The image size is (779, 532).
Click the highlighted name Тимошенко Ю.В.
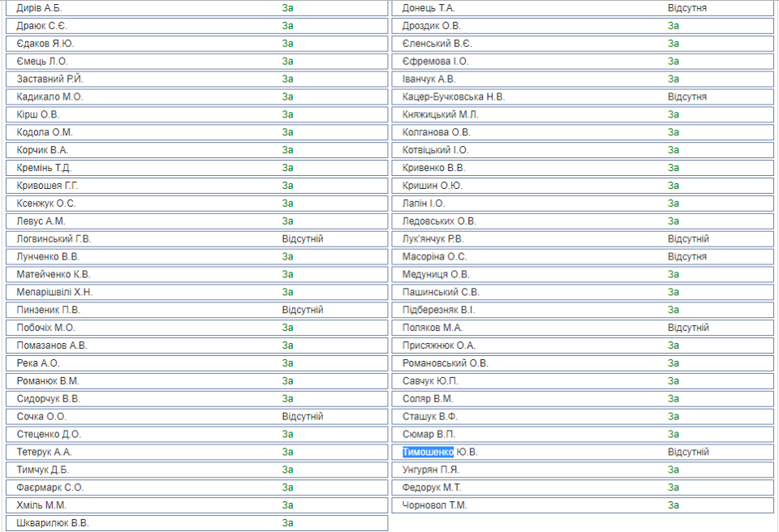pos(441,452)
